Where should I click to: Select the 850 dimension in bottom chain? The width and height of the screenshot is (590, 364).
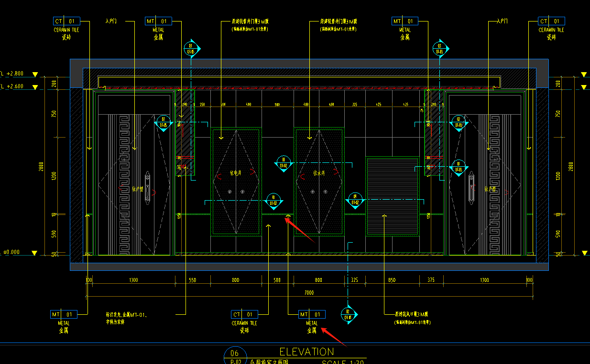[392, 280]
